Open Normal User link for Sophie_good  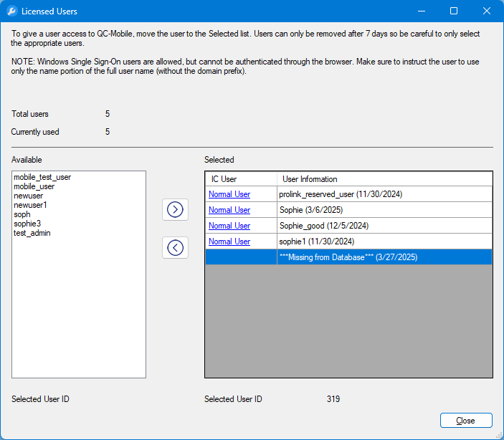(229, 226)
